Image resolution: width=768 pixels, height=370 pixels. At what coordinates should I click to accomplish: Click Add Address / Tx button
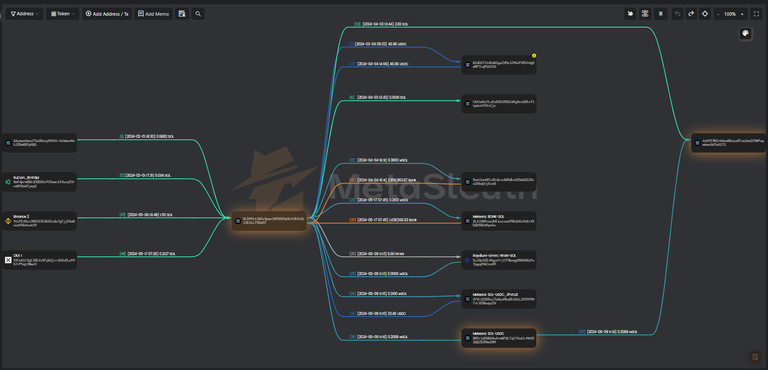[107, 14]
